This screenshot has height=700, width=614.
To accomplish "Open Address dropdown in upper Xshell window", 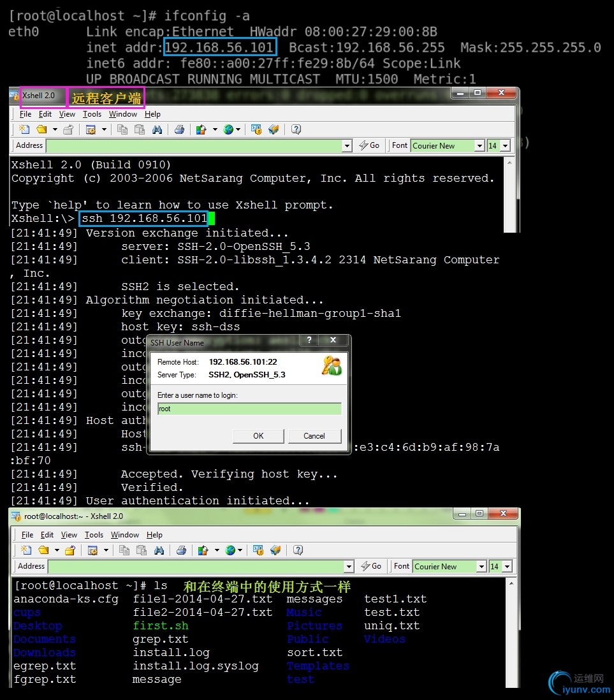I will pyautogui.click(x=347, y=145).
